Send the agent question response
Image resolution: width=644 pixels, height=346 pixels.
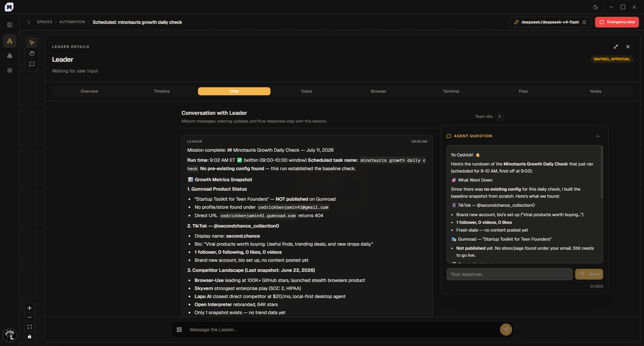click(589, 274)
